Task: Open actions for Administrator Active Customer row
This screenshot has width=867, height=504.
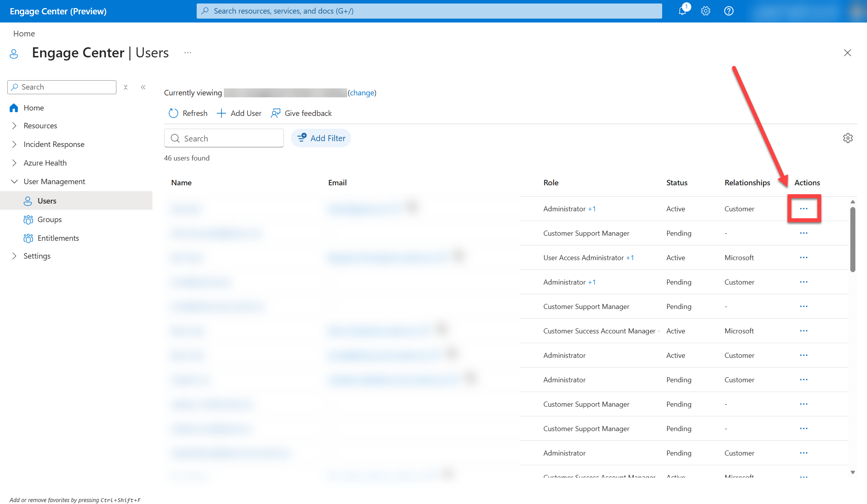Action: [x=803, y=355]
